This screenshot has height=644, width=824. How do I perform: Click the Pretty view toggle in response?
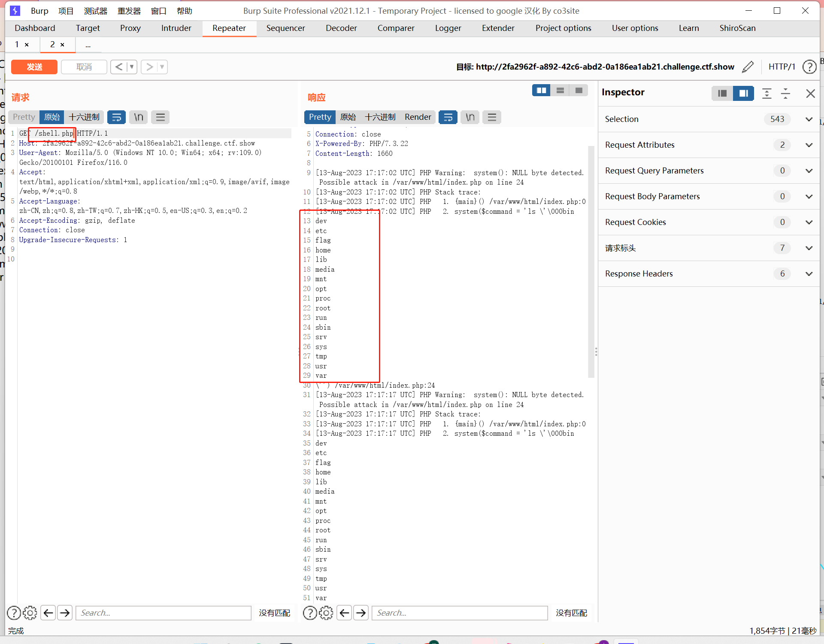click(320, 117)
